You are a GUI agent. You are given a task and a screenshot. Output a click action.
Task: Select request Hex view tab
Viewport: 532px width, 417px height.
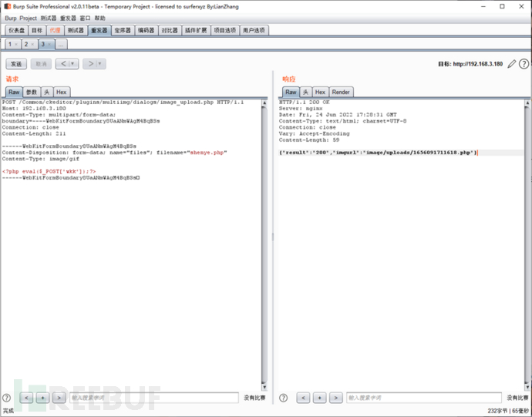click(62, 92)
